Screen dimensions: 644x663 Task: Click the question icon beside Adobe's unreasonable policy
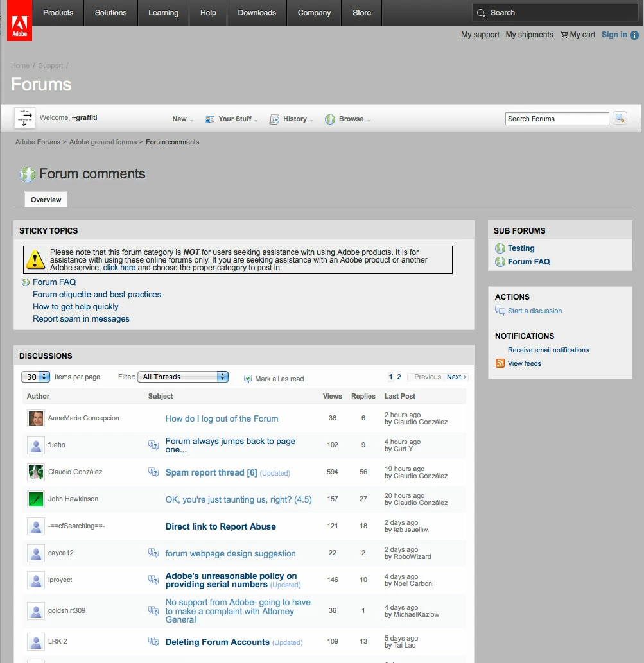click(x=153, y=580)
